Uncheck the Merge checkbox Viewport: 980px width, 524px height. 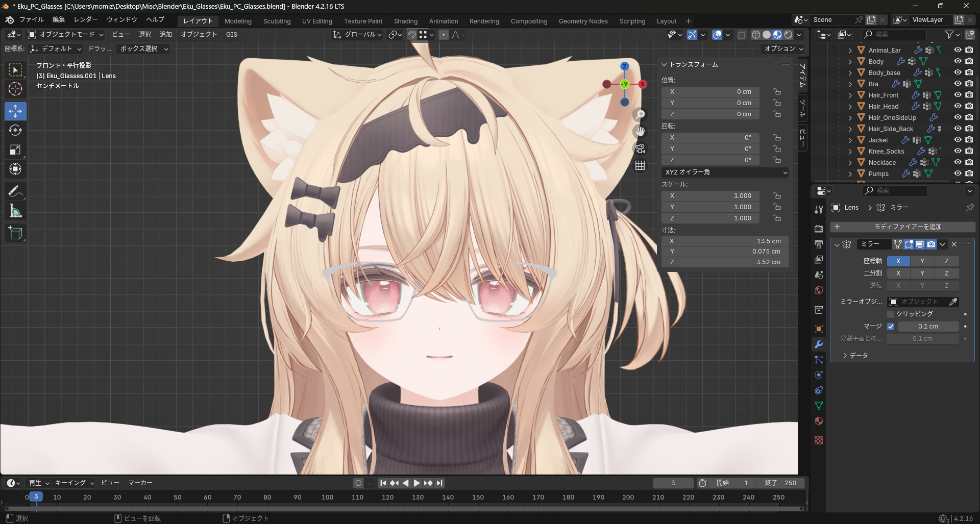pos(891,327)
